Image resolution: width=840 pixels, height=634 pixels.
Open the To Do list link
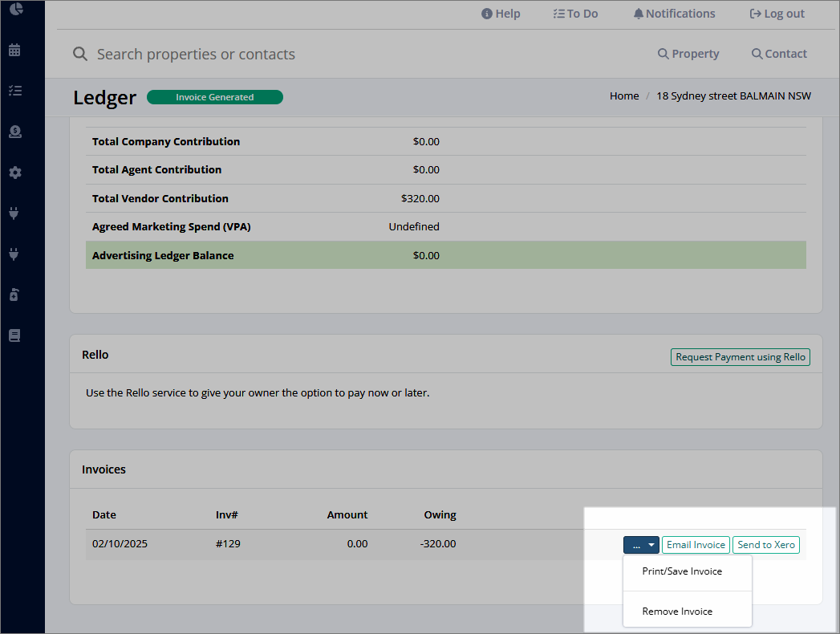pos(575,14)
